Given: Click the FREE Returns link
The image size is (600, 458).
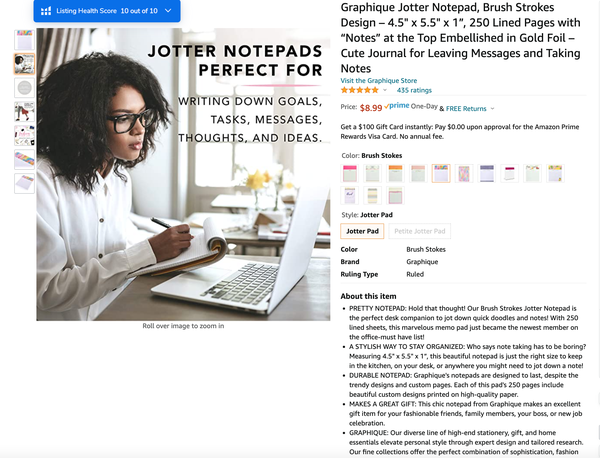Looking at the screenshot, I should [466, 109].
